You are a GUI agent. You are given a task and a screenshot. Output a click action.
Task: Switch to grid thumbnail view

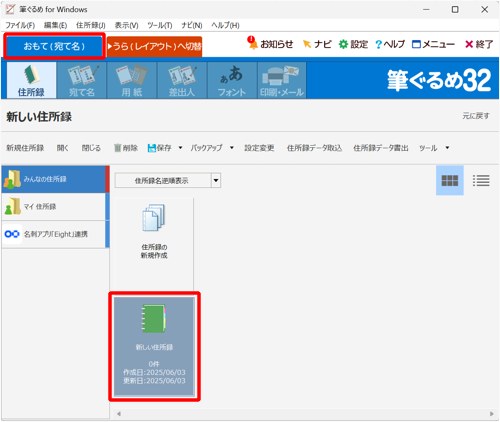pos(450,180)
